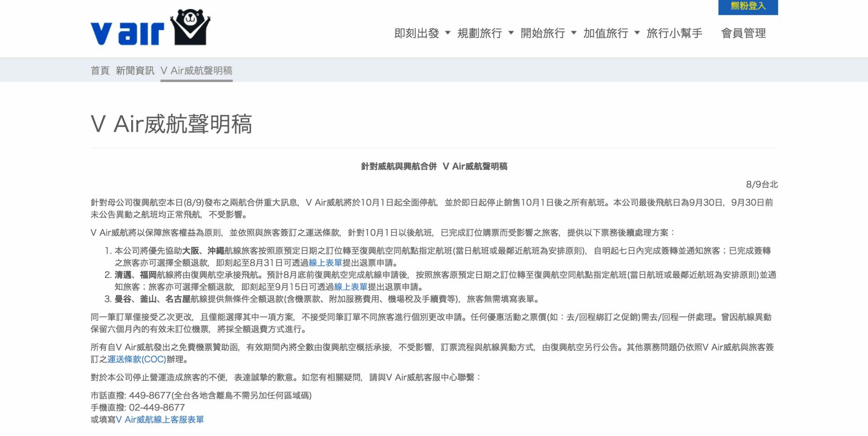The height and width of the screenshot is (436, 868).
Task: Select V Air威航聲明稿 breadcrumb tab
Action: tap(196, 70)
